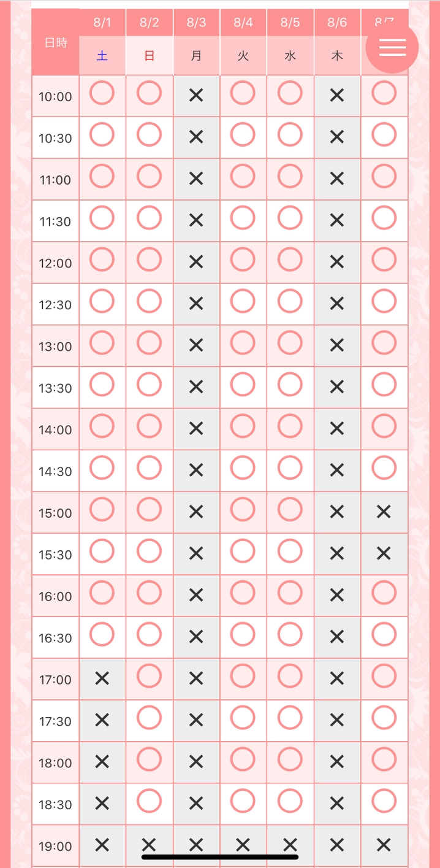Click the 19:00 time row label
Viewport: 440px width, 868px height.
(56, 846)
